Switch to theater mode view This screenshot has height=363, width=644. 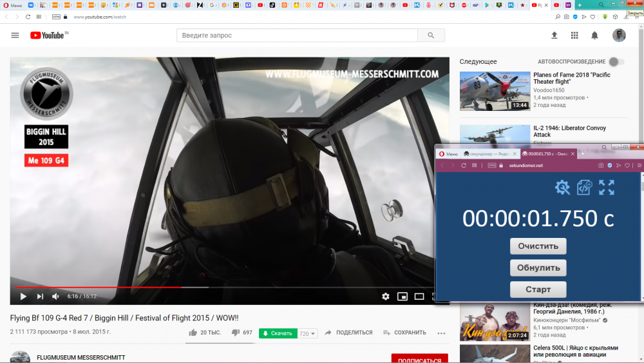click(419, 297)
